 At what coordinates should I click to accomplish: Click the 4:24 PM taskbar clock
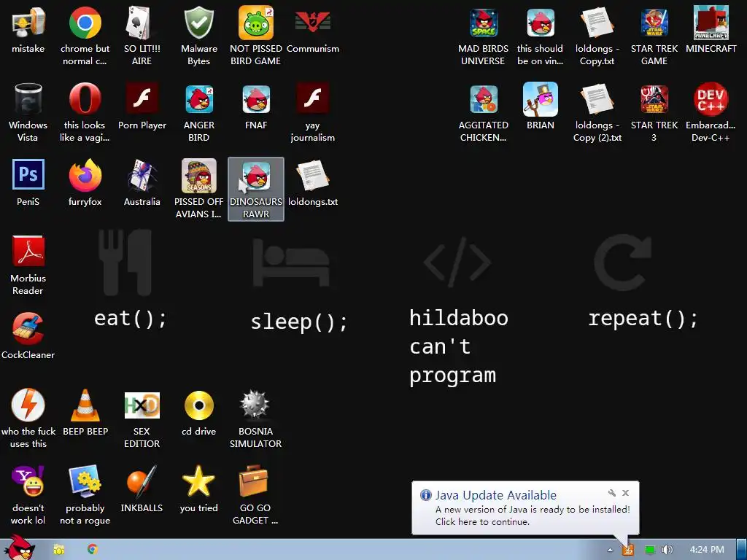point(706,550)
